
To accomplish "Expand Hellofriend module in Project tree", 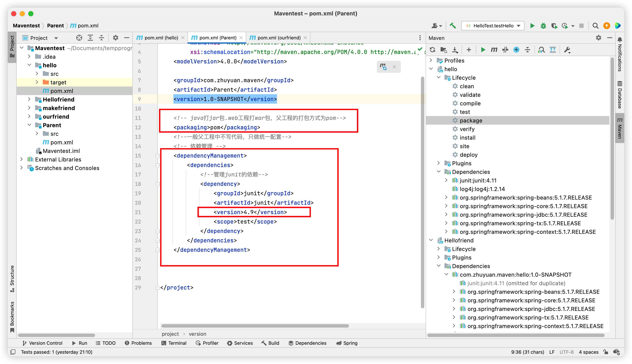I will (29, 99).
